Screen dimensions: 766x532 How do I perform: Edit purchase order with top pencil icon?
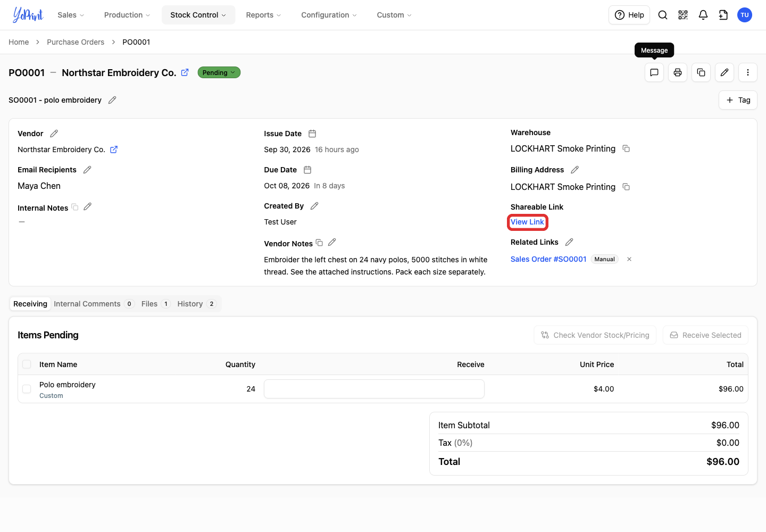[725, 72]
